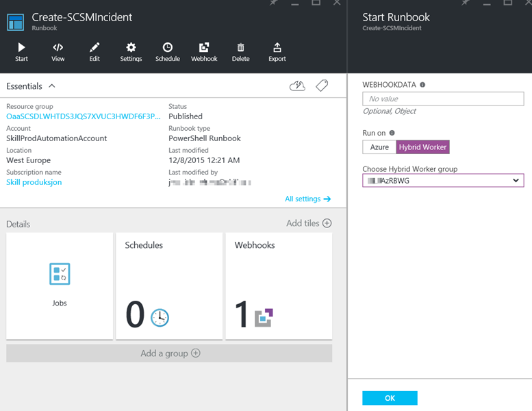The width and height of the screenshot is (532, 411).
Task: Open the Choose Hybrid Worker group dropdown
Action: point(443,180)
